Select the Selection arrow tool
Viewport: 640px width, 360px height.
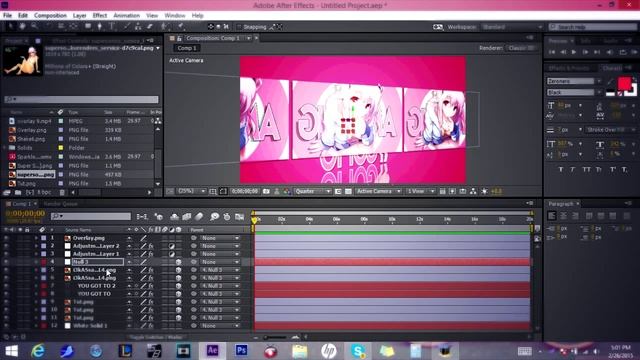(x=10, y=27)
